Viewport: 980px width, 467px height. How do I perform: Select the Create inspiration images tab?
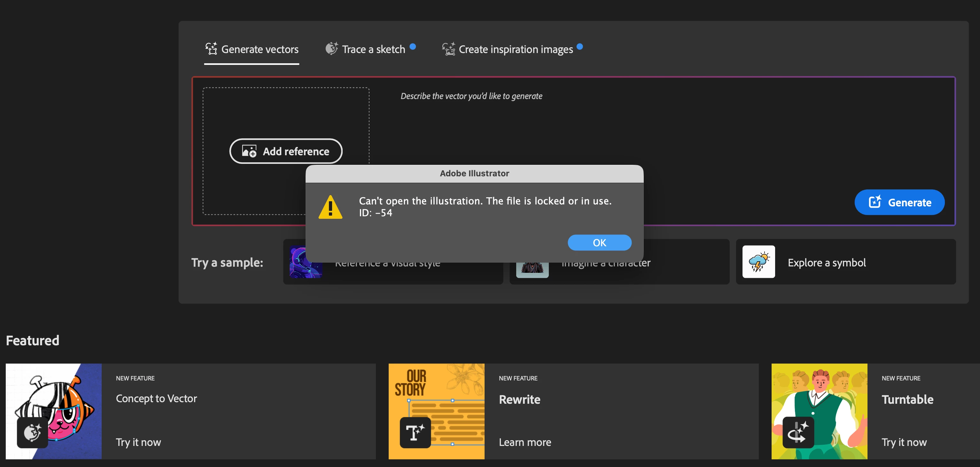(512, 50)
